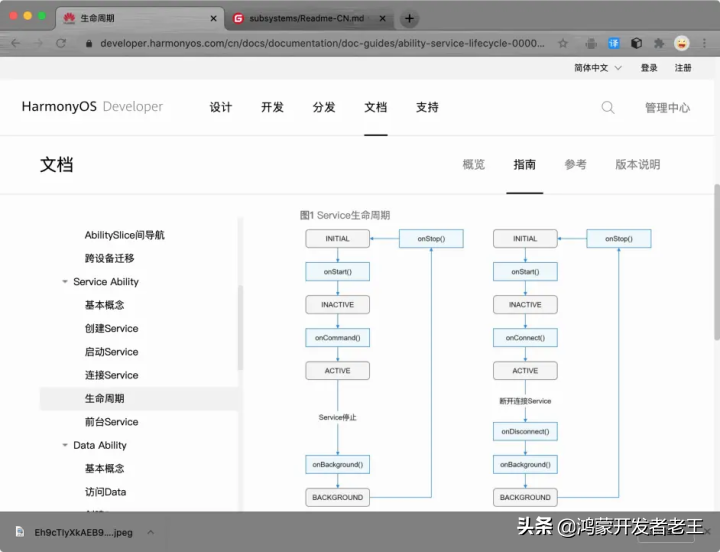Switch to the 版本说明 docs tab

click(x=637, y=164)
